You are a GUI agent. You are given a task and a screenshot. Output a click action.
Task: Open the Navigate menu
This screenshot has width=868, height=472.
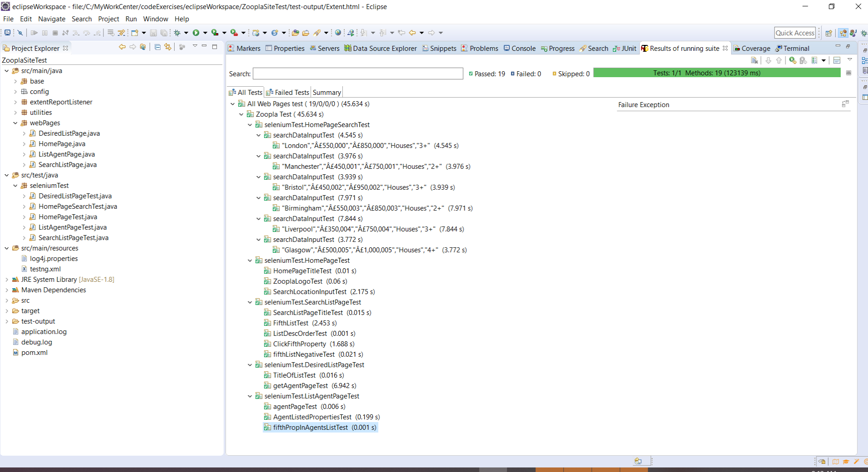51,19
